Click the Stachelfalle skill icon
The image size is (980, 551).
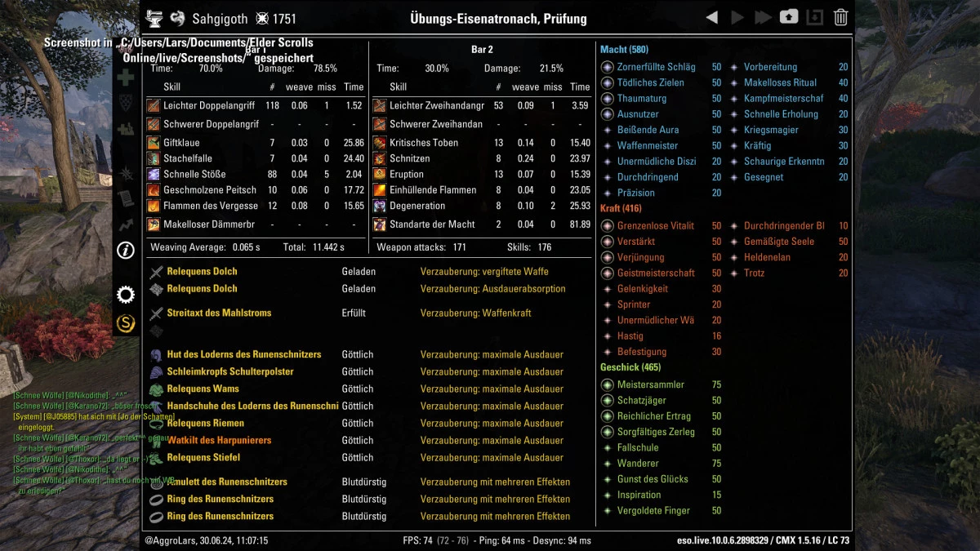[x=154, y=158]
